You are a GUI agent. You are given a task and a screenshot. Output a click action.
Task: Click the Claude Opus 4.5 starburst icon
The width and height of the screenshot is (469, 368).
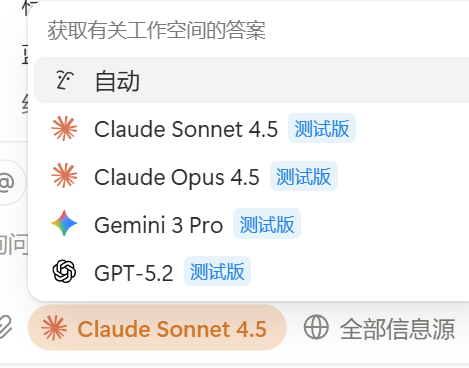pos(64,176)
